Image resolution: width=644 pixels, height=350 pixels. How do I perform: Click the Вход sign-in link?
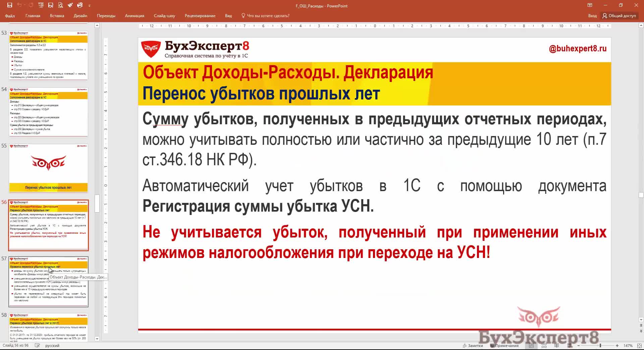coord(592,16)
